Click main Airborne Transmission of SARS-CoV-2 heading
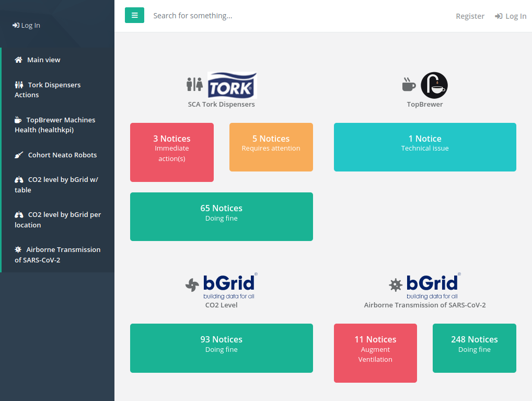Image resolution: width=532 pixels, height=401 pixels. (x=425, y=305)
